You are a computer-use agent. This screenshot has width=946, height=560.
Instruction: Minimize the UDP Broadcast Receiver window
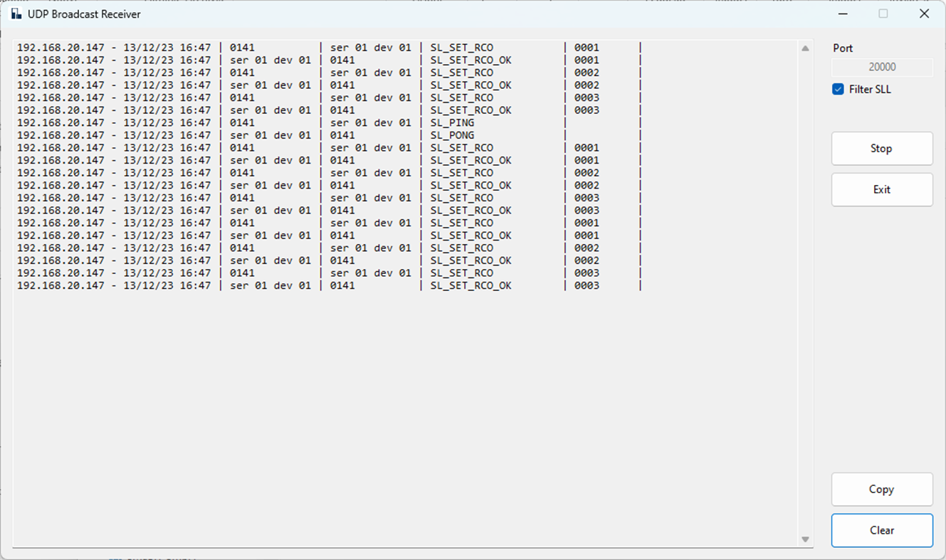pos(842,14)
